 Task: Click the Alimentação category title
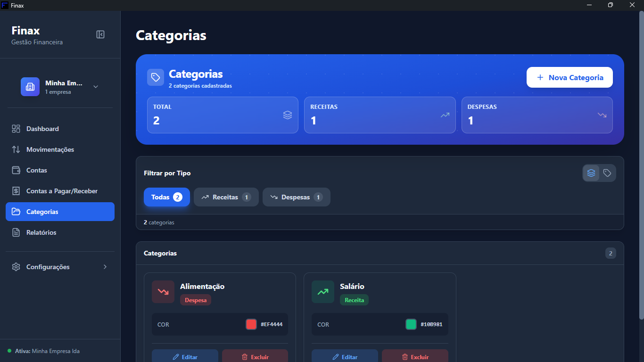click(202, 286)
